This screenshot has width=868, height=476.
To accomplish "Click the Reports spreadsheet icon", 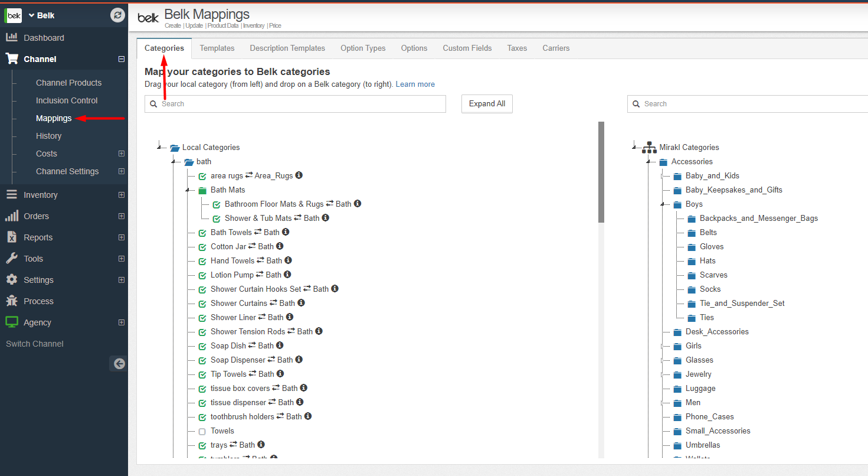I will click(x=11, y=237).
